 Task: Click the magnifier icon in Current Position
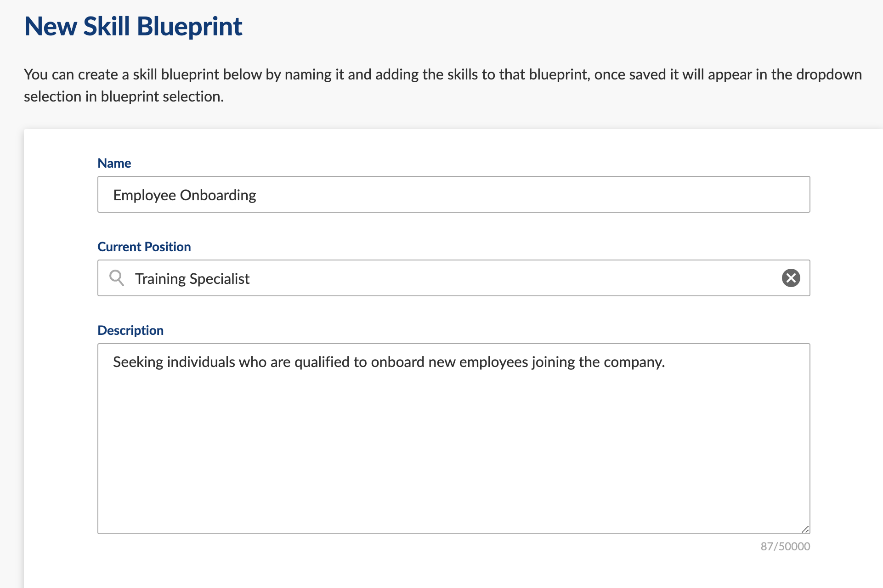pyautogui.click(x=117, y=278)
